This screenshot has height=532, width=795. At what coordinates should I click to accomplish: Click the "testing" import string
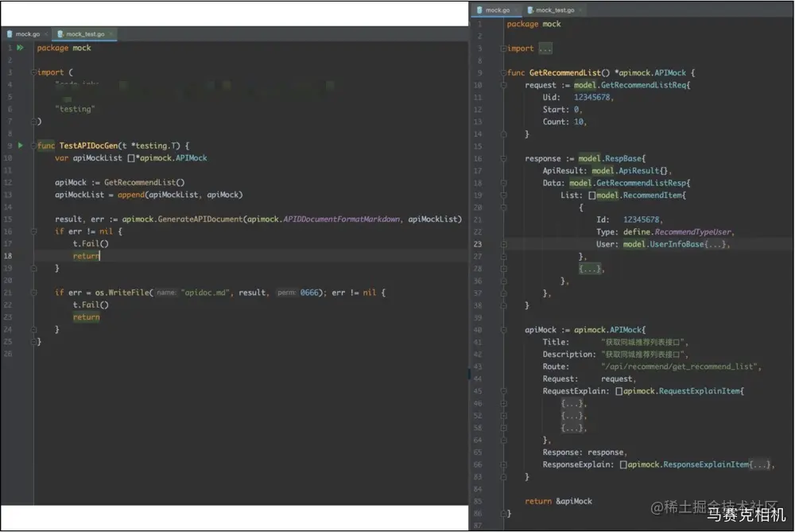click(x=75, y=109)
